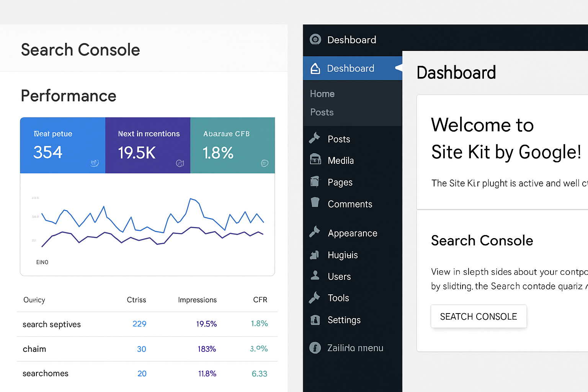This screenshot has width=588, height=392.
Task: Click the Site Kit logo next to Deshboard
Action: [315, 39]
